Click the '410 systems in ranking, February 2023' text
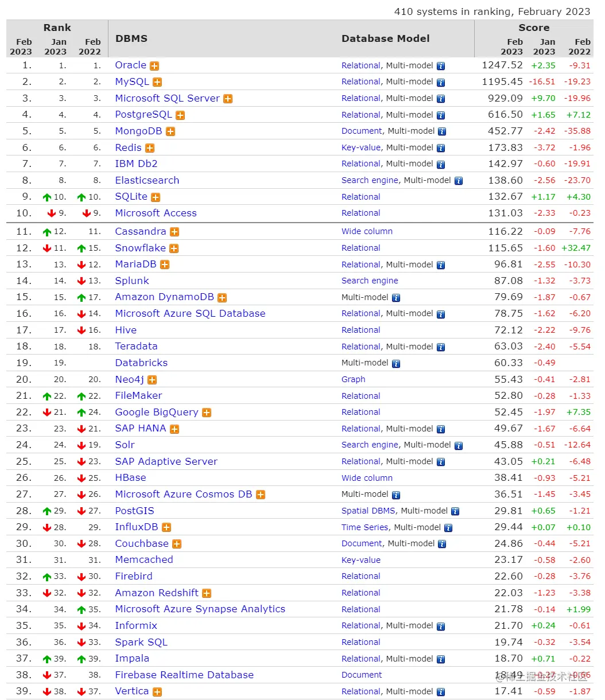This screenshot has height=700, width=605. [492, 11]
